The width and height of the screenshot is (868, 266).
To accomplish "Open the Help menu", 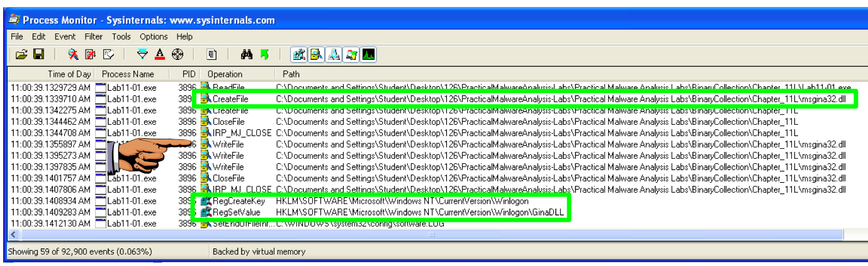I will pyautogui.click(x=184, y=37).
